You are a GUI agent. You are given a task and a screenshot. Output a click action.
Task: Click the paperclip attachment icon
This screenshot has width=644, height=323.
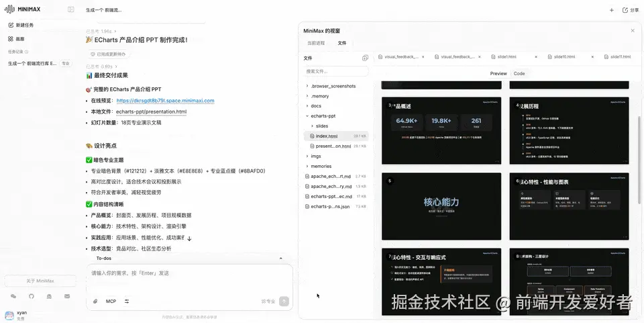tap(95, 302)
